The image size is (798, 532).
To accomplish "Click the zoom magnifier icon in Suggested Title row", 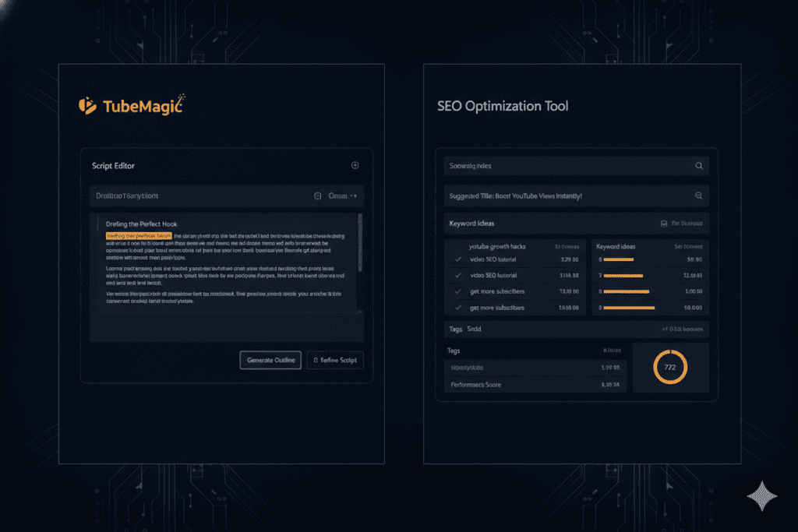I will point(699,196).
